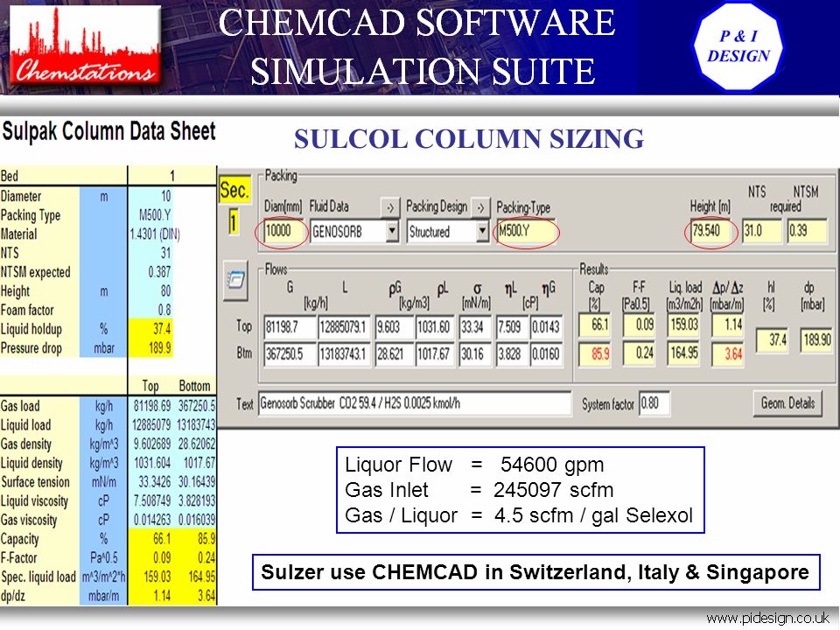Select the Diam[mm] field showing 10000
840x630 pixels.
[283, 231]
